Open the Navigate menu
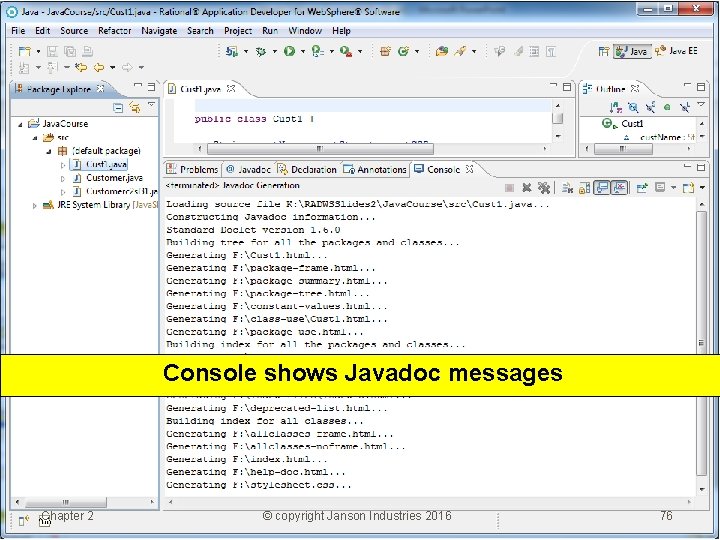720x540 pixels. pos(159,31)
